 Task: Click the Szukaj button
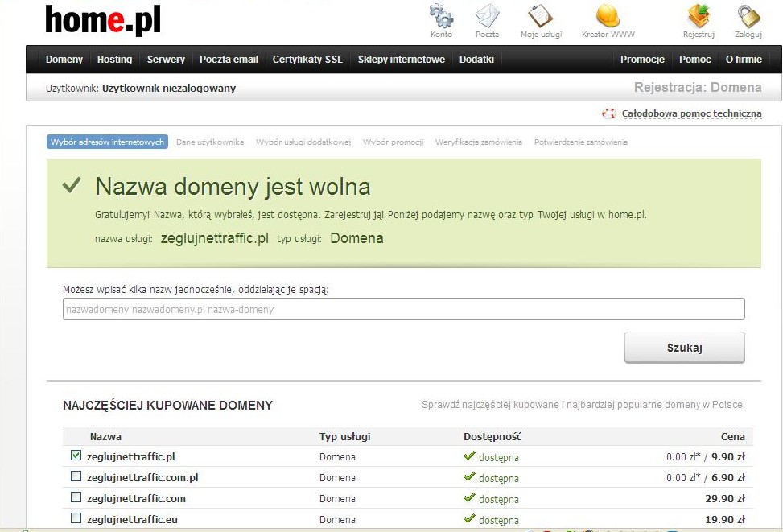(684, 347)
